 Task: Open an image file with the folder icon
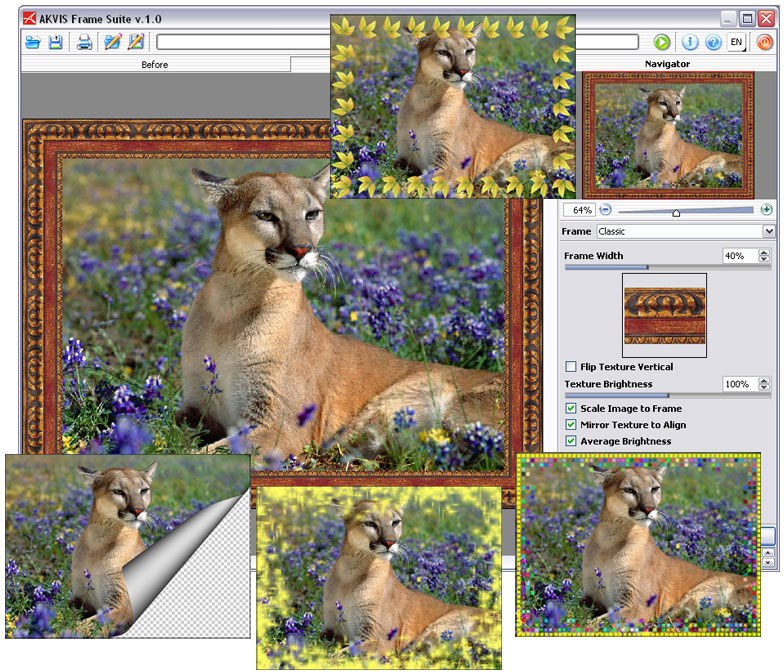(33, 42)
